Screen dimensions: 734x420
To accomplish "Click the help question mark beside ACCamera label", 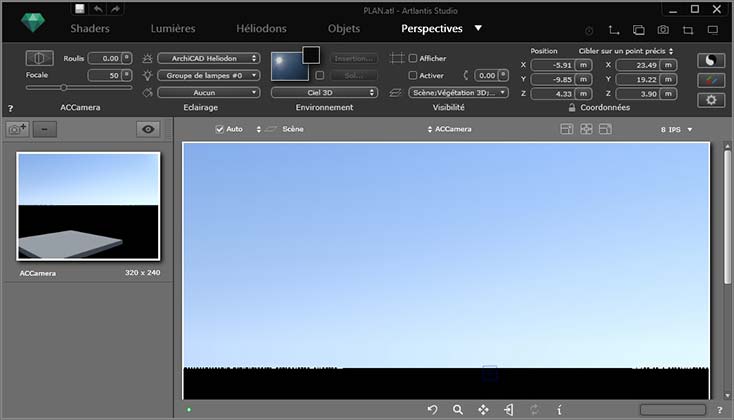I will [10, 109].
